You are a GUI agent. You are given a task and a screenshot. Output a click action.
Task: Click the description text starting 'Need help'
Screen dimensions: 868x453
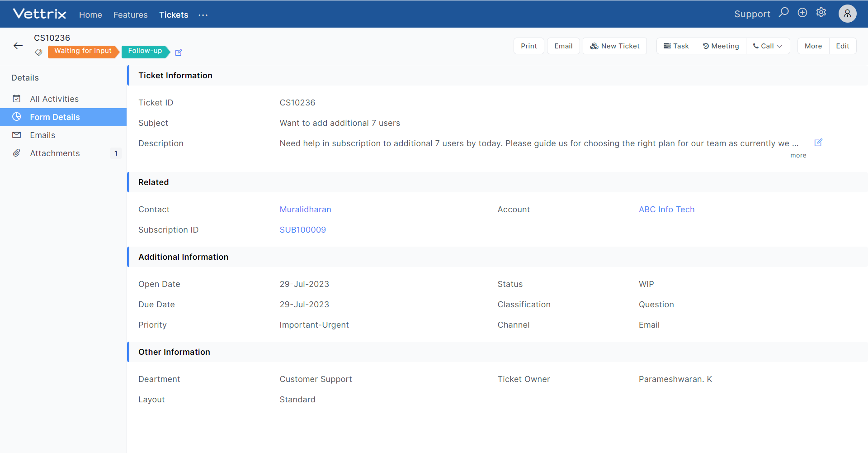pos(539,143)
